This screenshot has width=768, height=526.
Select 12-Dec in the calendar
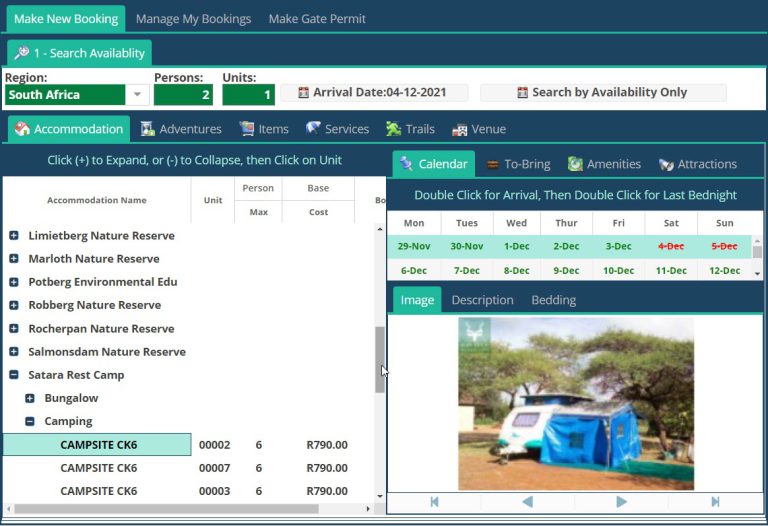[x=724, y=270]
